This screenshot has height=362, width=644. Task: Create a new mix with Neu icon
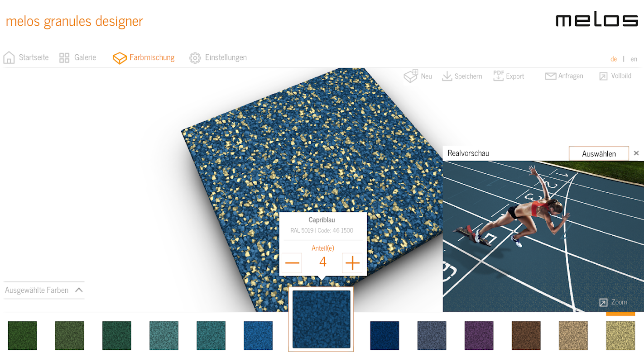point(411,76)
